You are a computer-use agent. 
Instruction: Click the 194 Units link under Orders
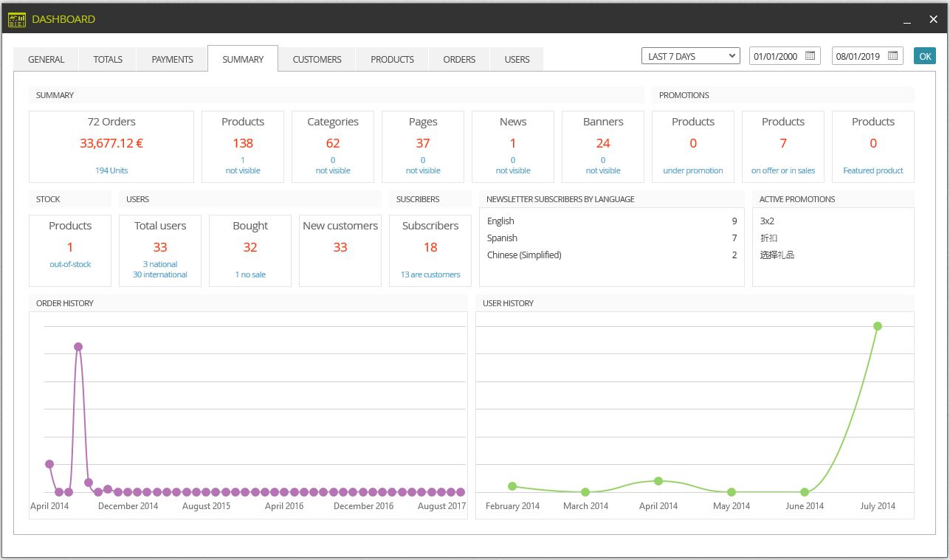point(111,170)
